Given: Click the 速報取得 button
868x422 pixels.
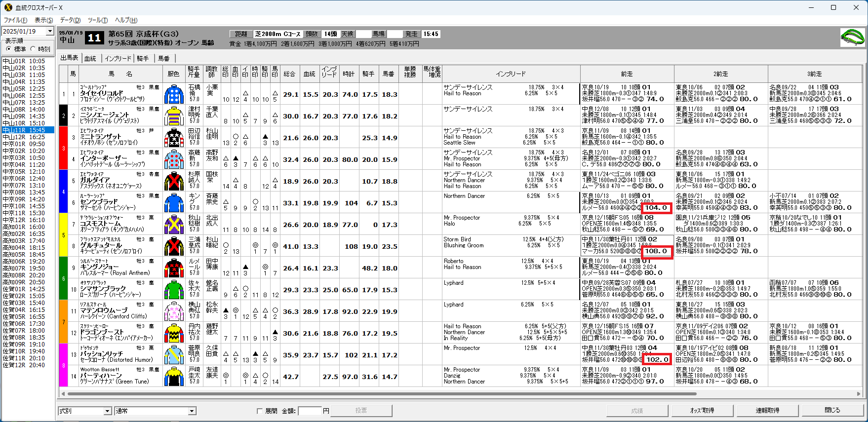Looking at the screenshot, I should (x=767, y=411).
